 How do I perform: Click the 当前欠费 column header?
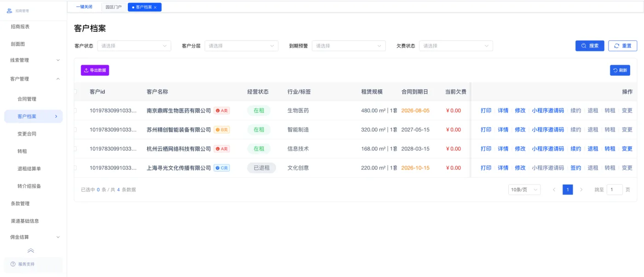[456, 92]
